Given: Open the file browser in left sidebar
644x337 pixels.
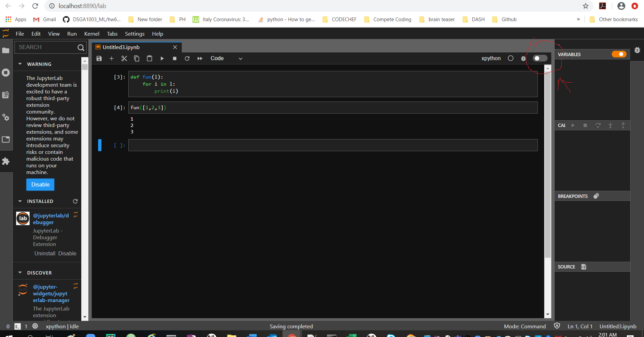Looking at the screenshot, I should point(6,50).
